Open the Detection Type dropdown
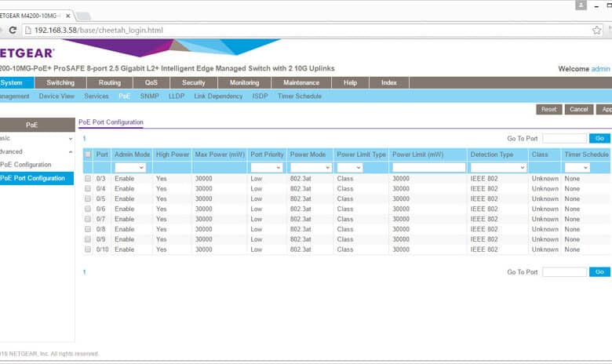The width and height of the screenshot is (612, 364). [x=498, y=168]
